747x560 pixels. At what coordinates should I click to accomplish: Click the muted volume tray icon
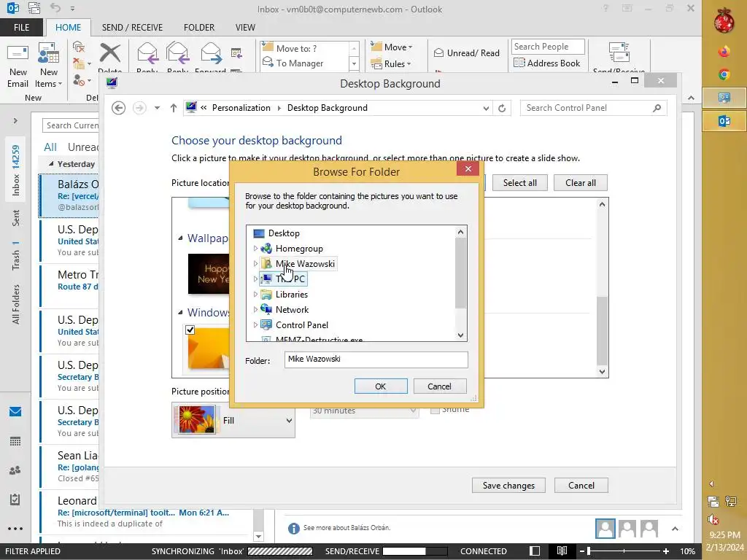click(713, 519)
